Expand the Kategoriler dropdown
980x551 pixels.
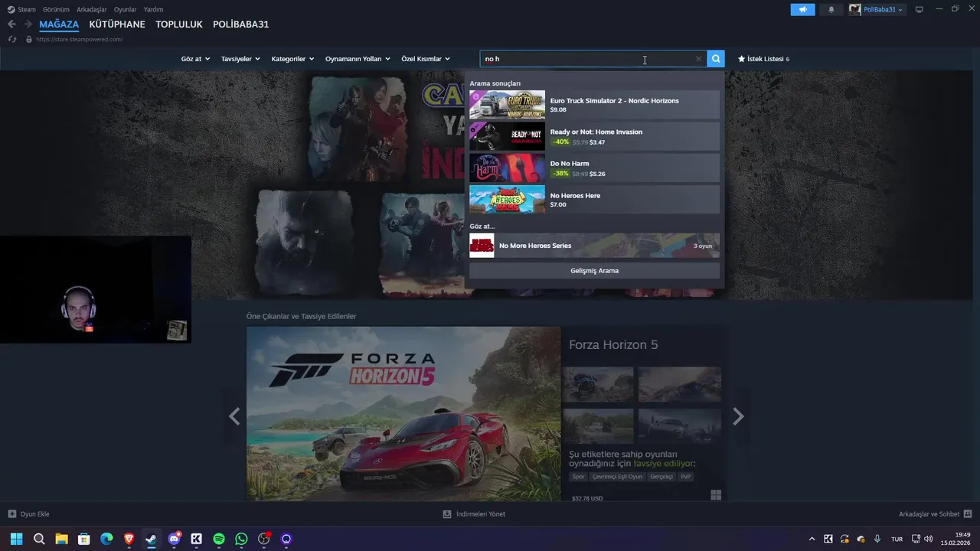[292, 59]
